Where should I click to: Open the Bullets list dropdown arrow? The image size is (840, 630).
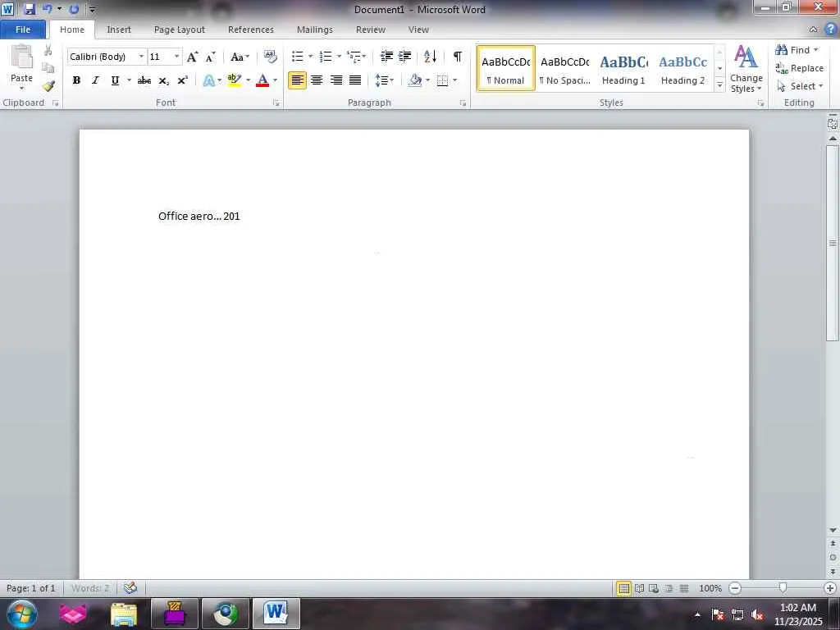click(310, 57)
